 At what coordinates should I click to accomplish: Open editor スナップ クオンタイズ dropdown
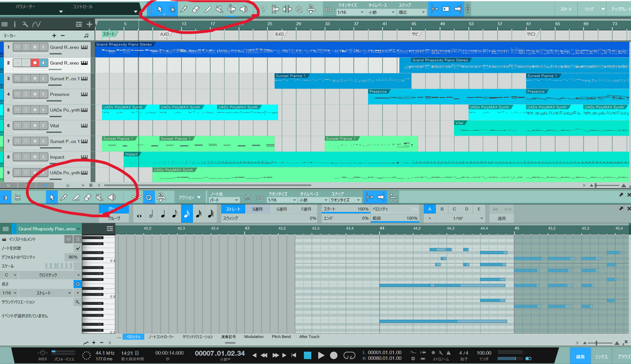[345, 200]
